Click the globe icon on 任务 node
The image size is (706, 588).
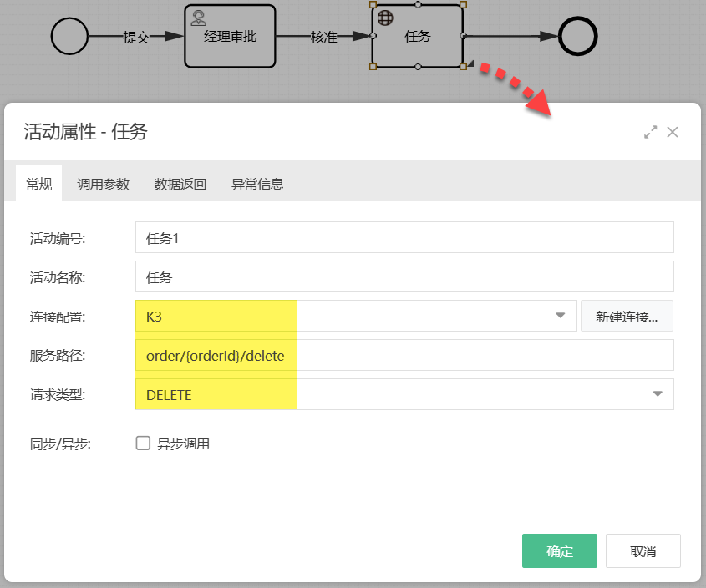(386, 18)
